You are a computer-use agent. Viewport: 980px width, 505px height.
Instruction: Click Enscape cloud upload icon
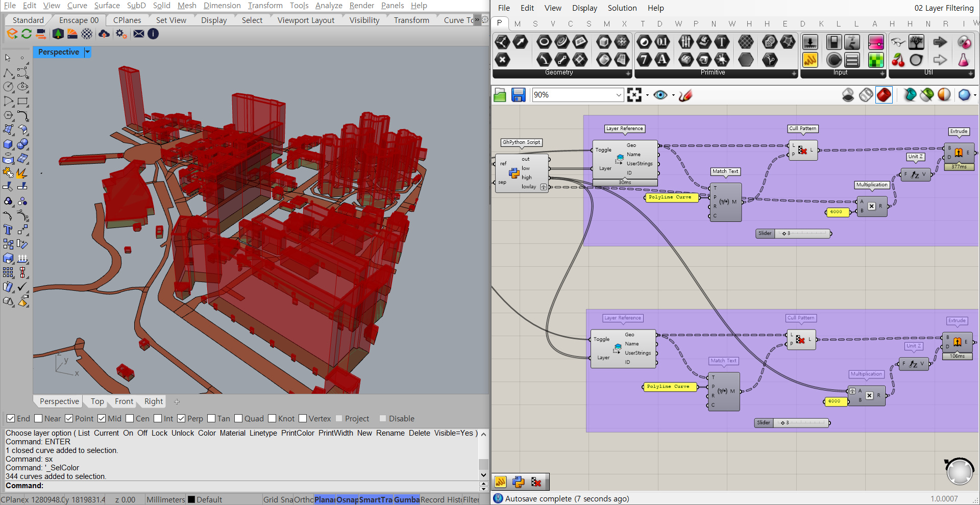tap(104, 34)
